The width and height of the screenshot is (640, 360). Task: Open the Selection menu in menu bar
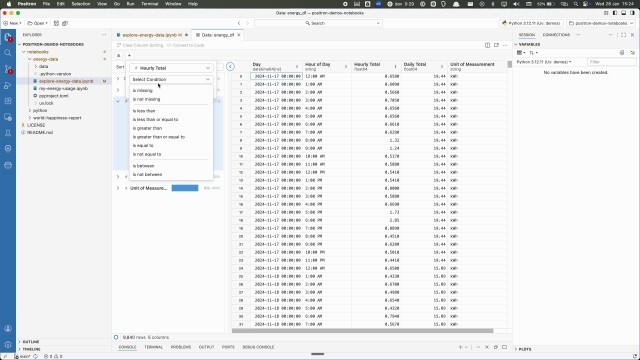(x=81, y=4)
